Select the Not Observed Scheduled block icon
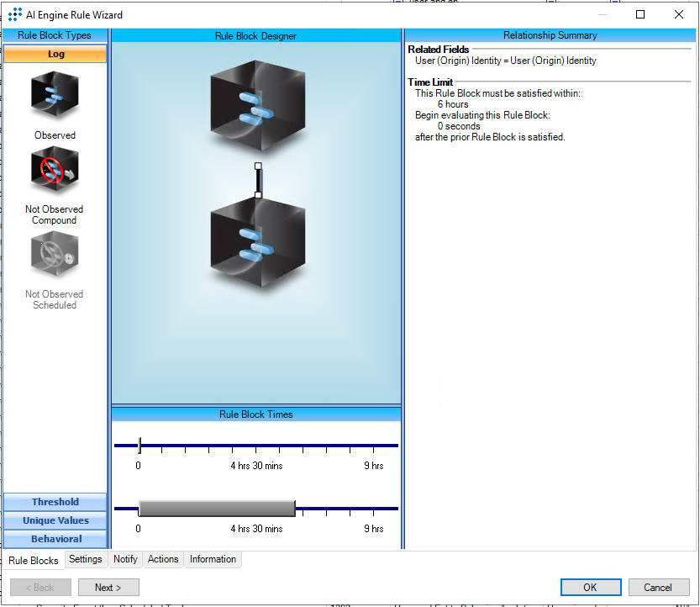This screenshot has height=607, width=700. [55, 255]
